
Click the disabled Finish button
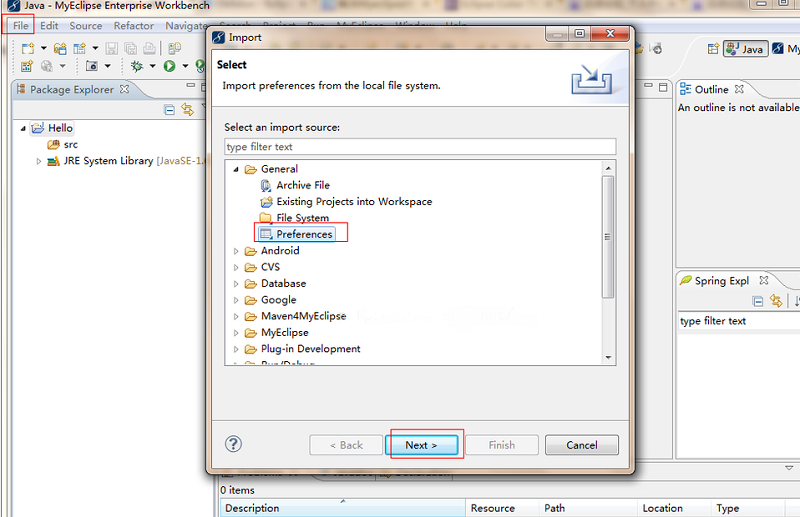502,445
